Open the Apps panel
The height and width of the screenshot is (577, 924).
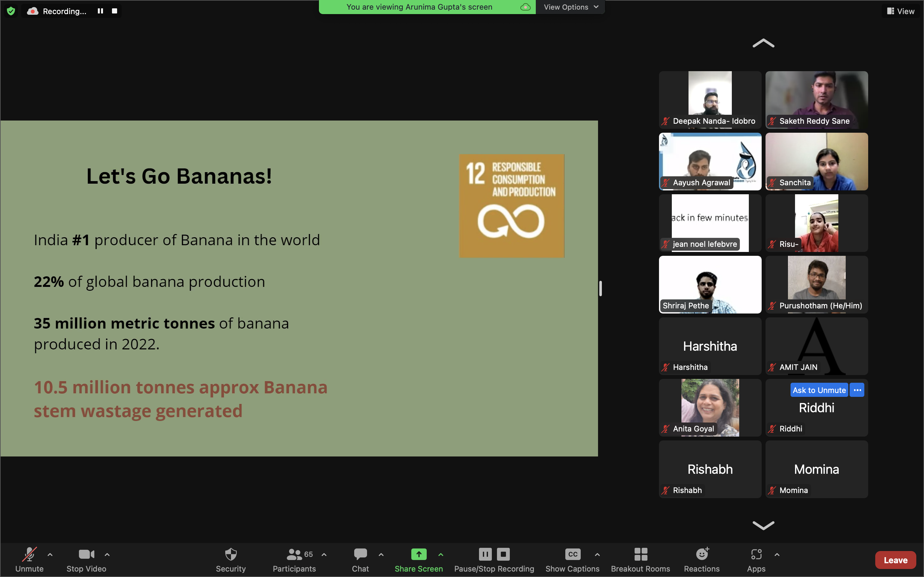756,559
